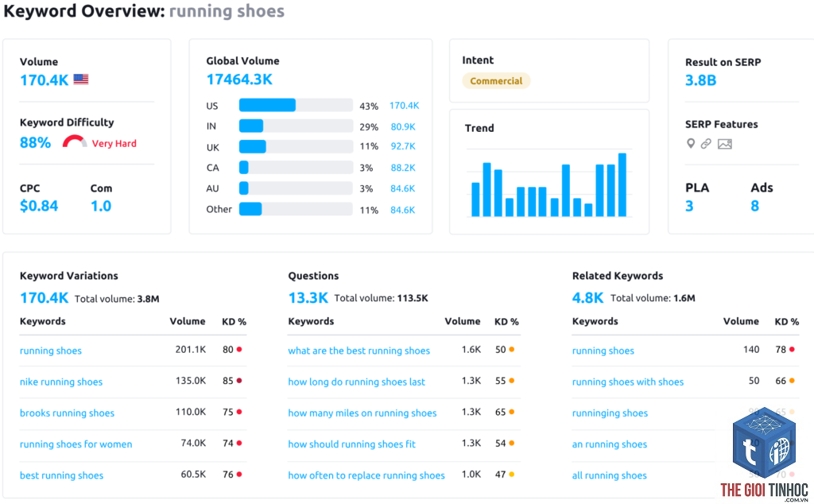Image resolution: width=814 pixels, height=504 pixels.
Task: Click the US volume share bar
Action: 296,106
